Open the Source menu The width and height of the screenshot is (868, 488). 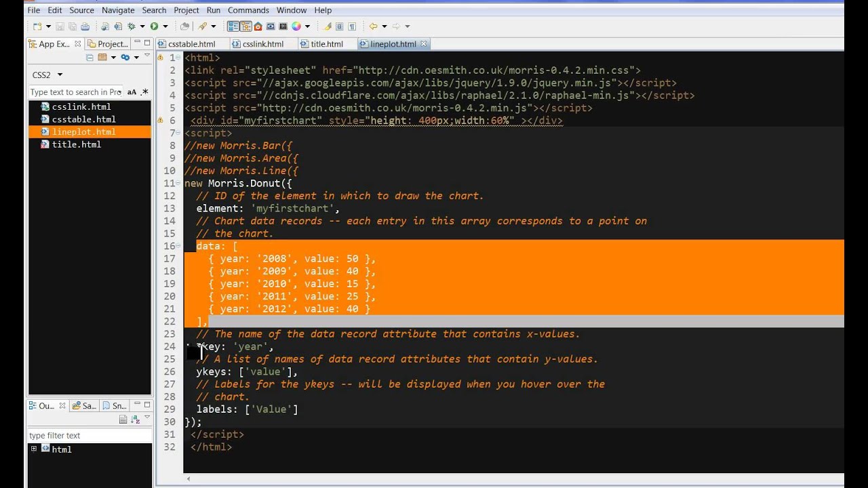click(81, 10)
